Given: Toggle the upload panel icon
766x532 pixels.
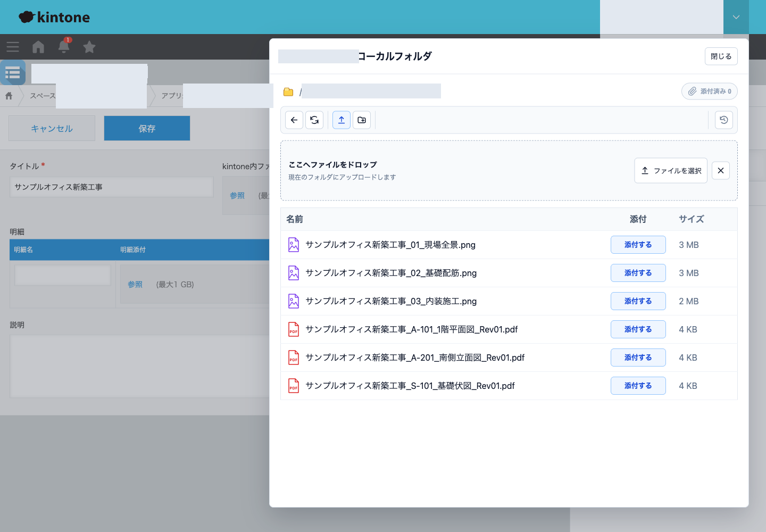Looking at the screenshot, I should (342, 120).
